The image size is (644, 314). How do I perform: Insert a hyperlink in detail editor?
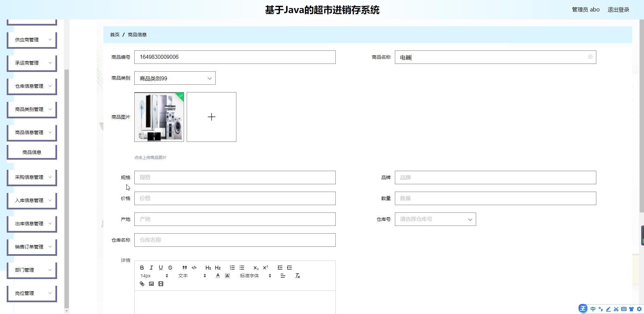click(142, 283)
